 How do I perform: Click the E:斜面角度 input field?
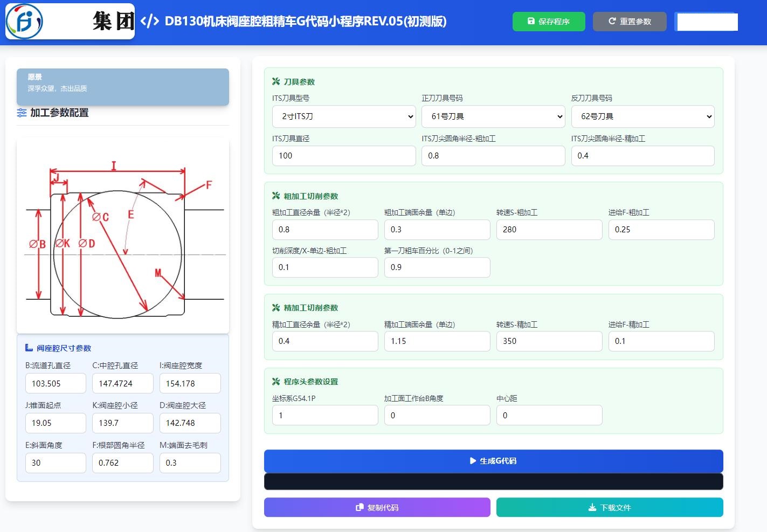(x=56, y=463)
